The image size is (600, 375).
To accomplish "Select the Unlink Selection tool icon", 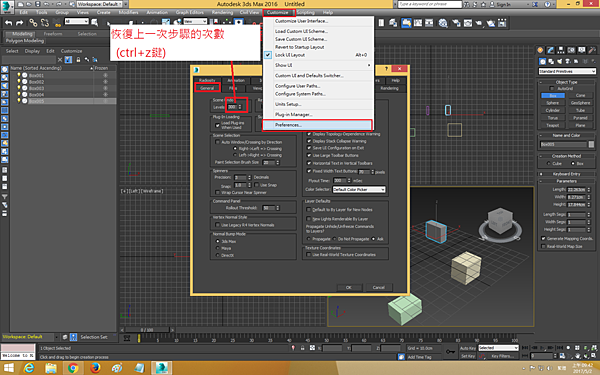I will pyautogui.click(x=45, y=23).
